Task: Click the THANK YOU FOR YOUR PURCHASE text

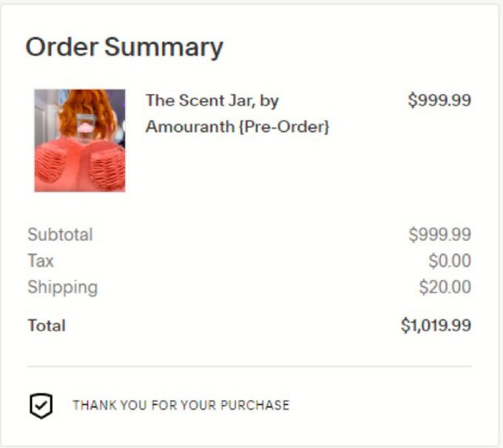Action: click(181, 405)
